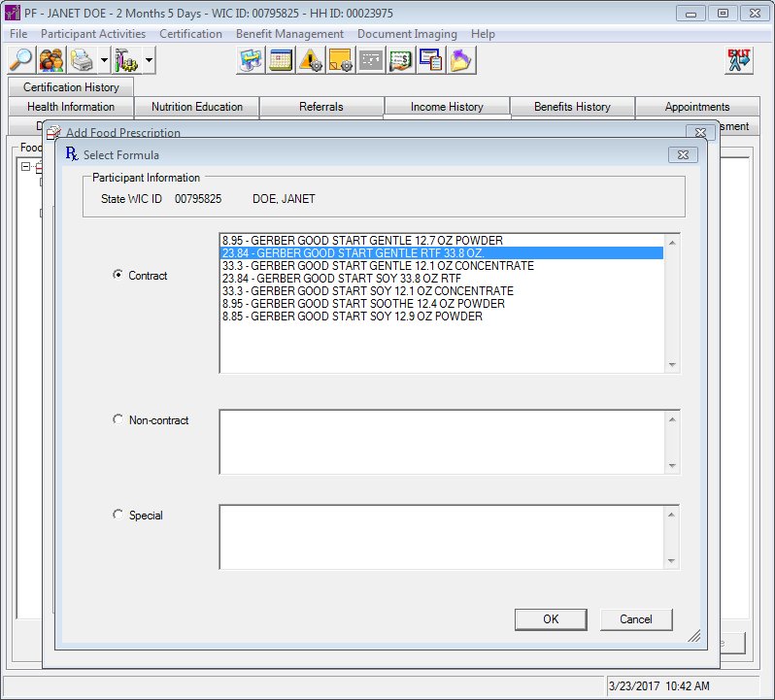Open the File menu
Viewport: 775px width, 700px height.
coord(18,34)
